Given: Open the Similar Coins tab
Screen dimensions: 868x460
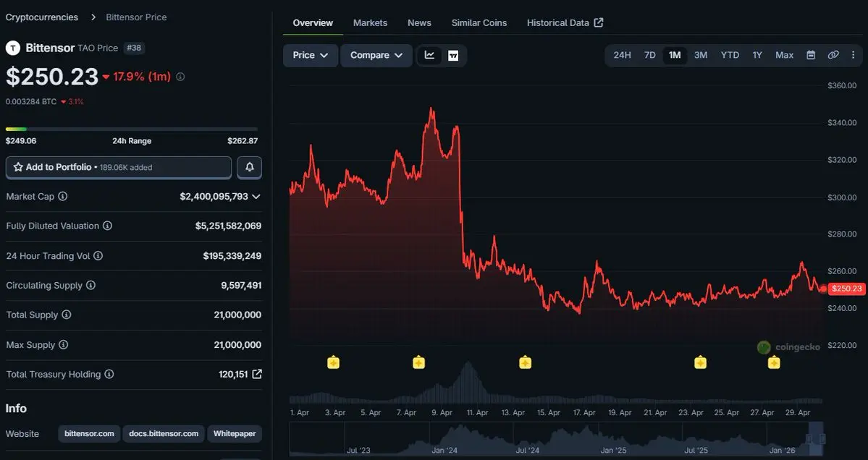Looking at the screenshot, I should (x=479, y=22).
